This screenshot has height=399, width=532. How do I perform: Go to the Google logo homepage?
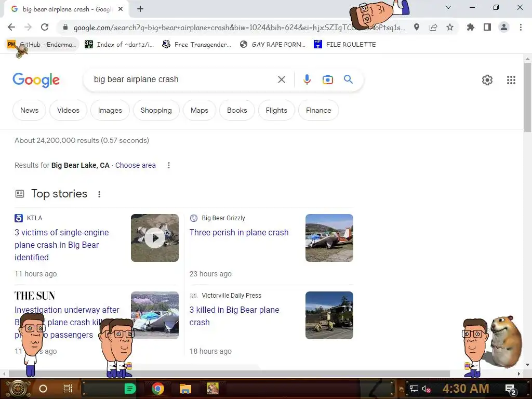36,80
